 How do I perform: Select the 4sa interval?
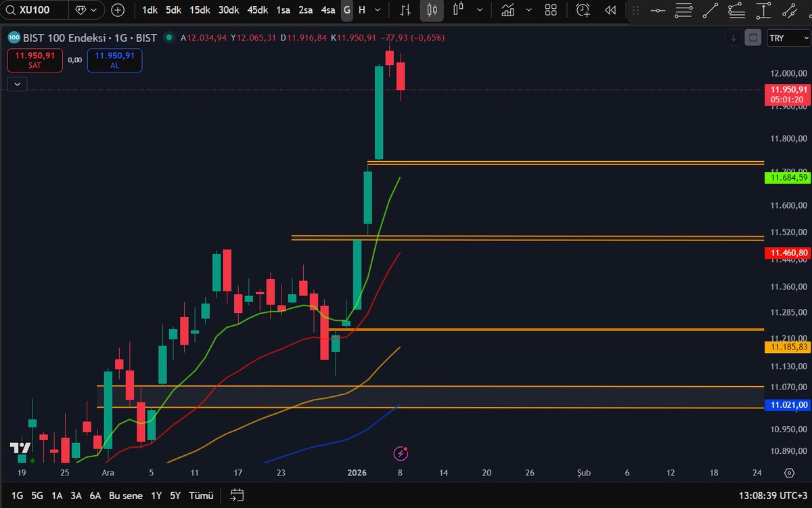click(x=328, y=10)
